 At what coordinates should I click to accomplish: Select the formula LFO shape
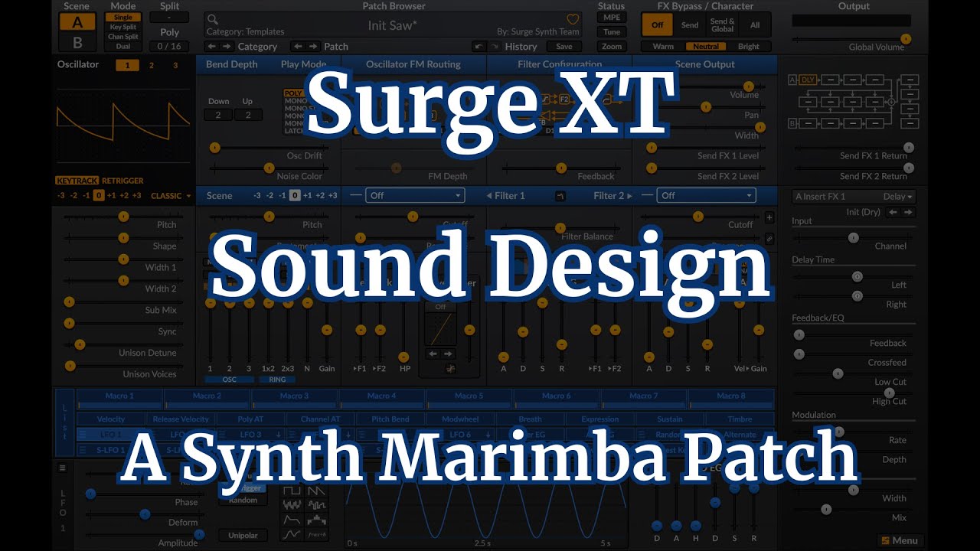(316, 536)
